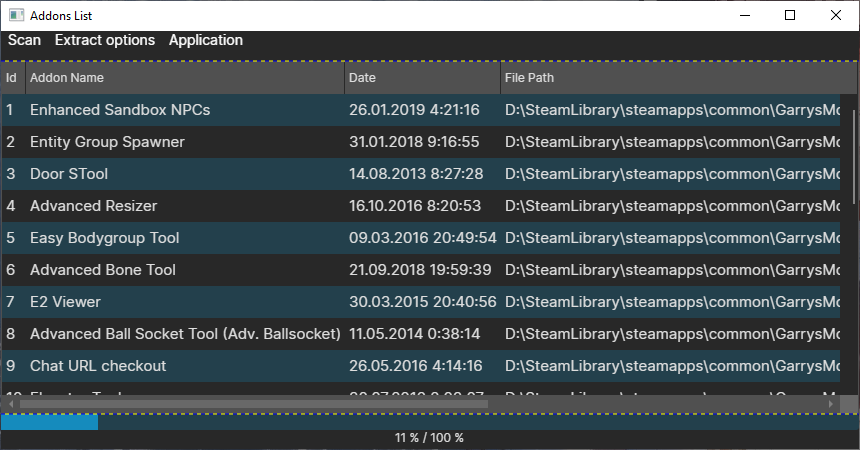Screen dimensions: 860x450
Task: Select the Advanced Ball Socket Tool row
Action: tap(185, 334)
